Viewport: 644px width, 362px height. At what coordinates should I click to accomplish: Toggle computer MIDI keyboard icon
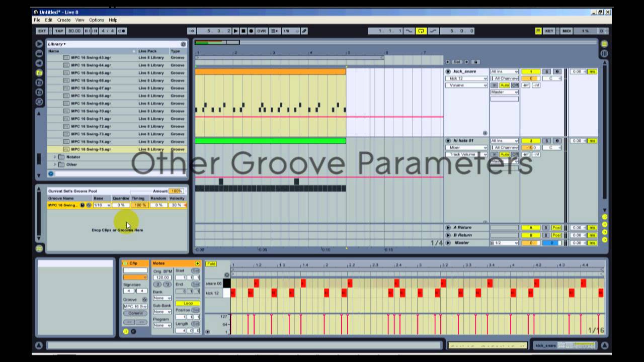click(x=538, y=31)
